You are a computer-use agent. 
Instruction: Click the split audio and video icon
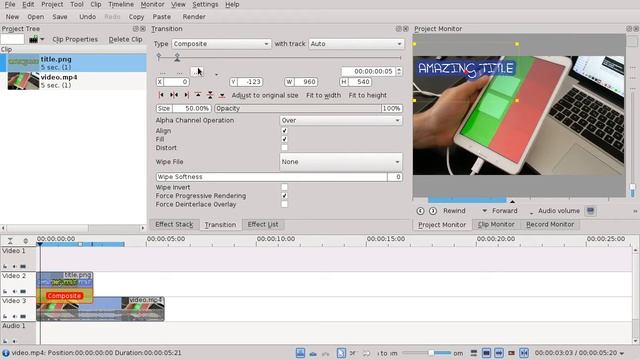click(473, 353)
